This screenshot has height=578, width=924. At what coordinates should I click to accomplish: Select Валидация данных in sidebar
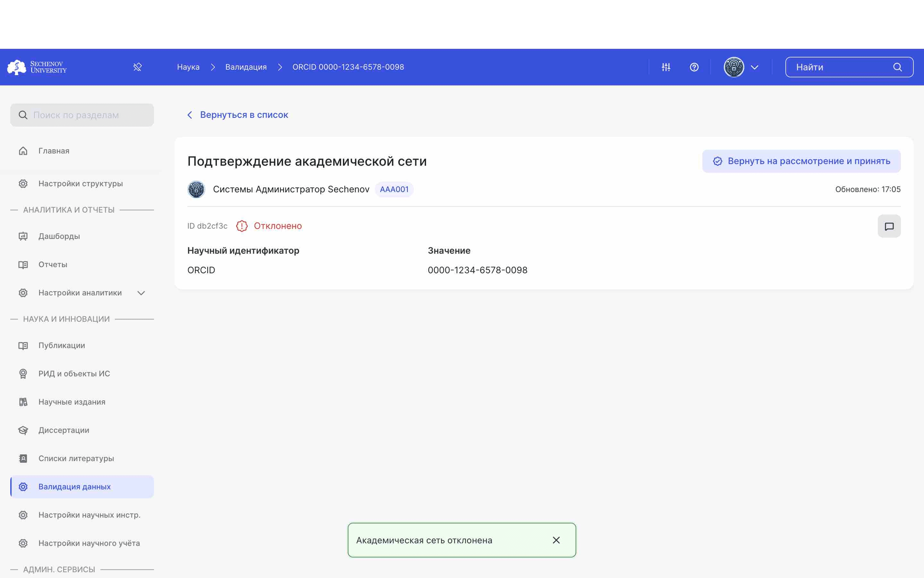82,487
